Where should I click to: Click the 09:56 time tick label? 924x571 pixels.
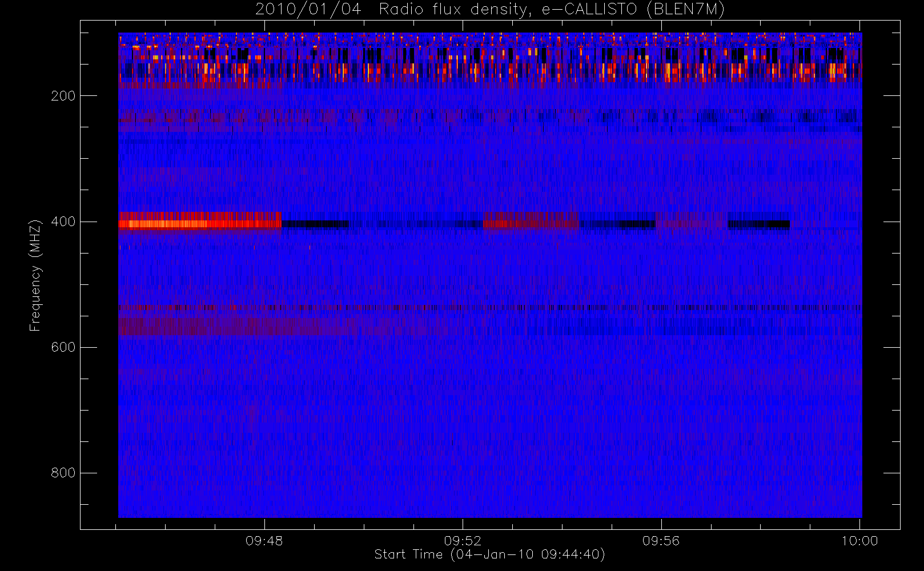(x=661, y=541)
